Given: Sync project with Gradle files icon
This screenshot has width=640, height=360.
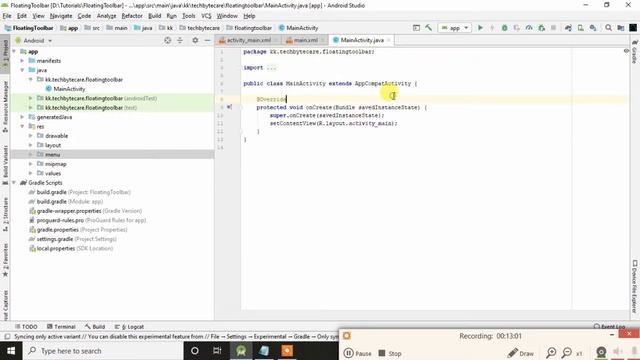Looking at the screenshot, I should tap(568, 28).
